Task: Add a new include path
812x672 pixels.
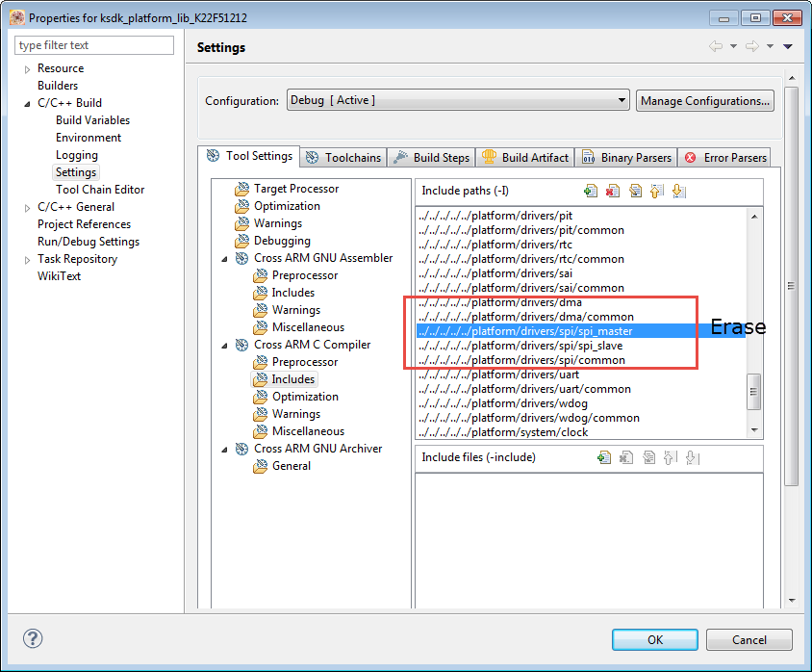Action: point(590,192)
